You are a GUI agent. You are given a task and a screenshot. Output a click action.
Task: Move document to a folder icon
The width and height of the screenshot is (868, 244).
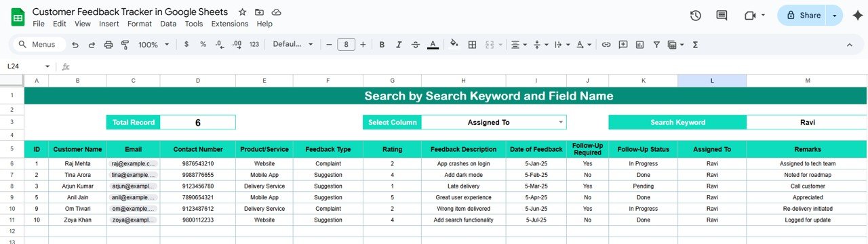(260, 12)
